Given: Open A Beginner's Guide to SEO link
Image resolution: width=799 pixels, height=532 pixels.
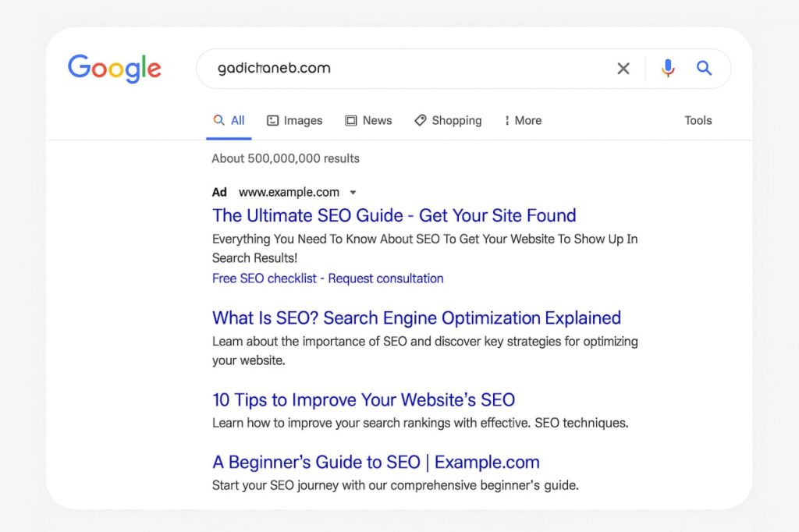Looking at the screenshot, I should click(x=376, y=462).
